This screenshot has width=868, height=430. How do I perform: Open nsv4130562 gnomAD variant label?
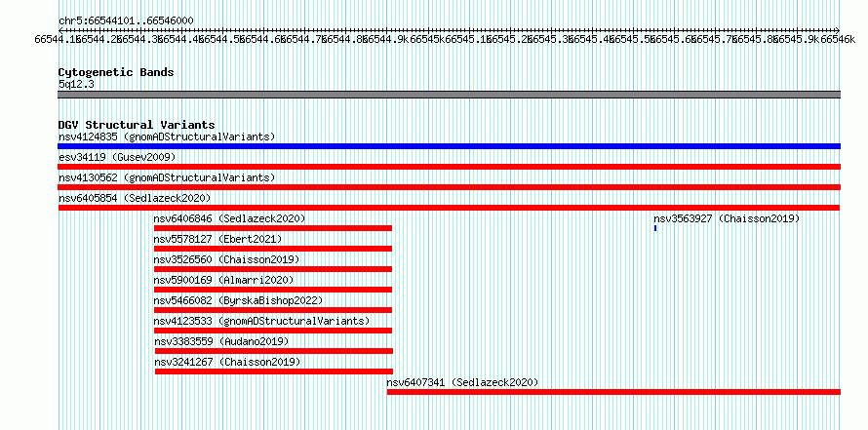click(167, 177)
